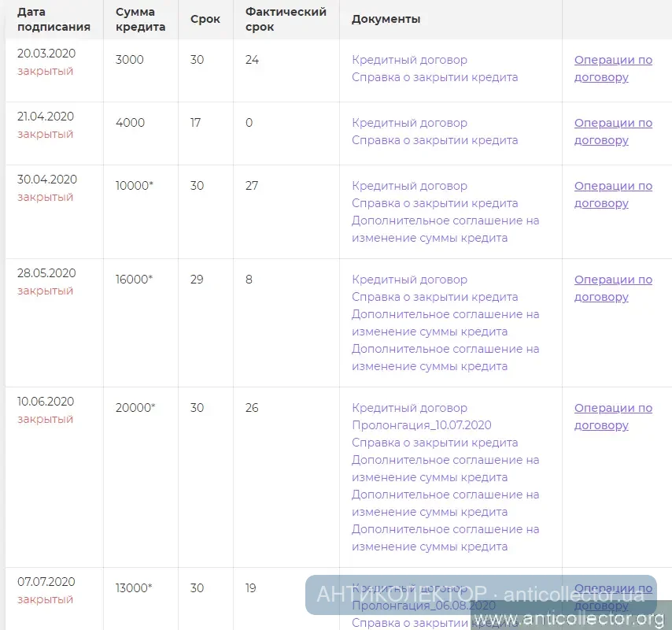
Task: Open Дополнительное соглашение for the 30.04.2020 loan
Action: [445, 229]
